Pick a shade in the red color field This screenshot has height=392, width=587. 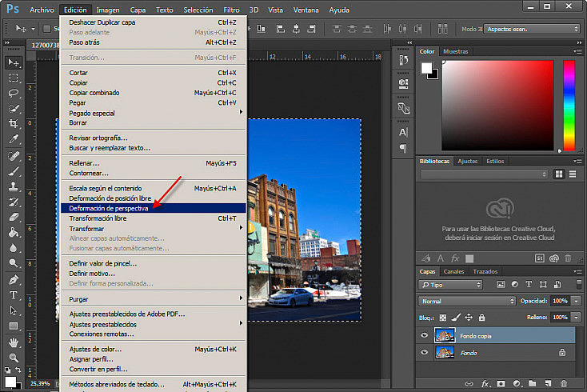click(497, 106)
